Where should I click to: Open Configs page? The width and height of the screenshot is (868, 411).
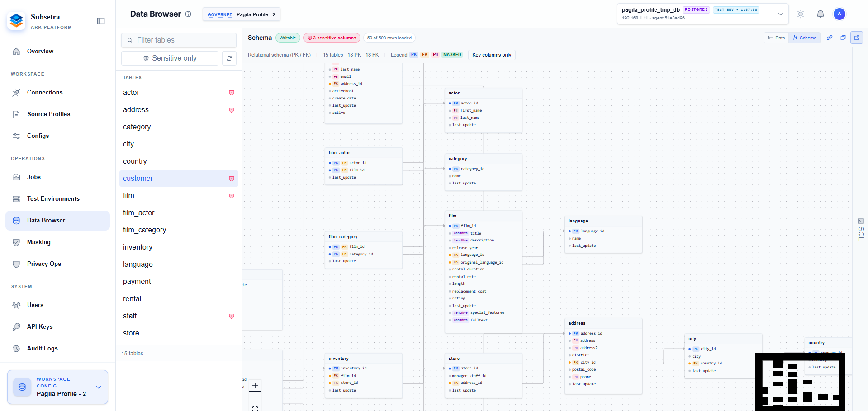coord(57,136)
